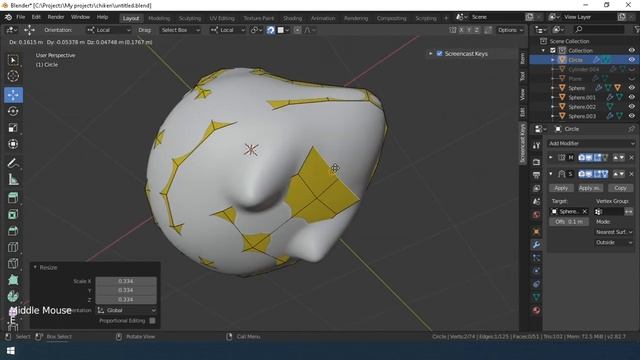This screenshot has height=360, width=640.
Task: Adjust the Offset 0.1 m field
Action: click(x=569, y=222)
